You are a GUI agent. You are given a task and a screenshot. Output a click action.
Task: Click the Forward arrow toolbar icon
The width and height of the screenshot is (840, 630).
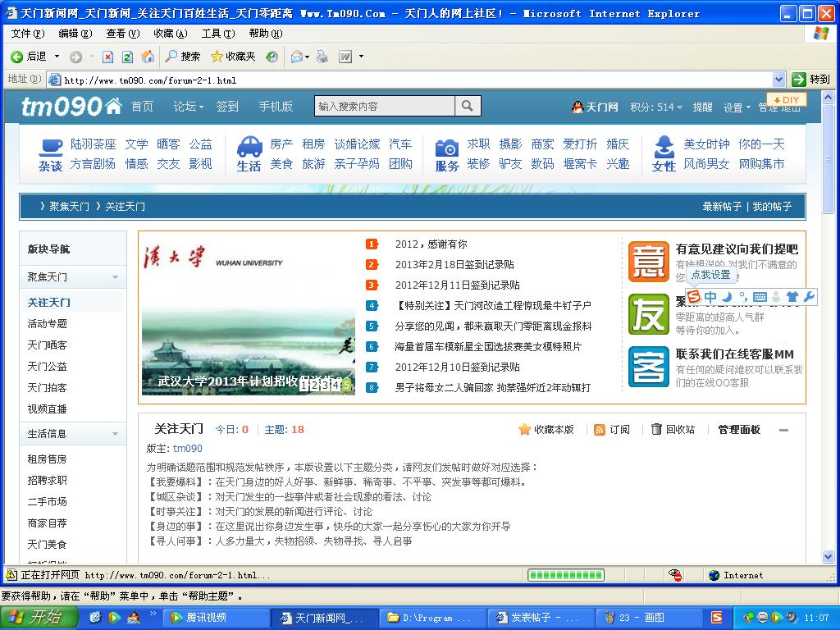click(76, 57)
